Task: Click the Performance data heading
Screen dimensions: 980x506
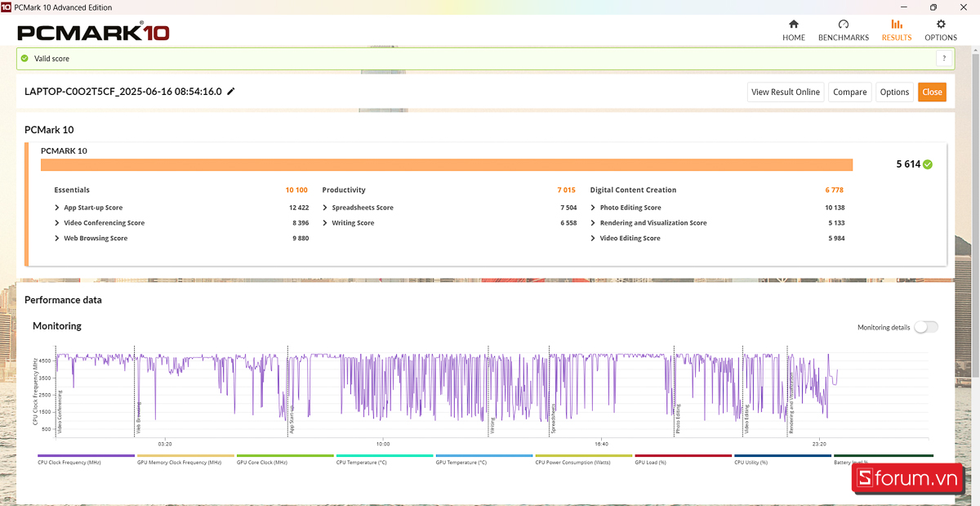Action: [x=63, y=300]
